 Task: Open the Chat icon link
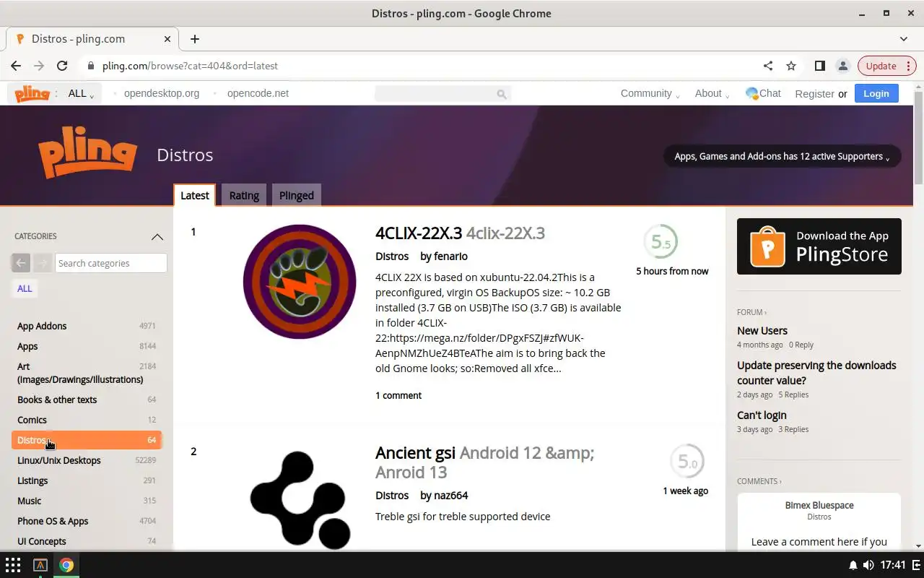point(763,93)
